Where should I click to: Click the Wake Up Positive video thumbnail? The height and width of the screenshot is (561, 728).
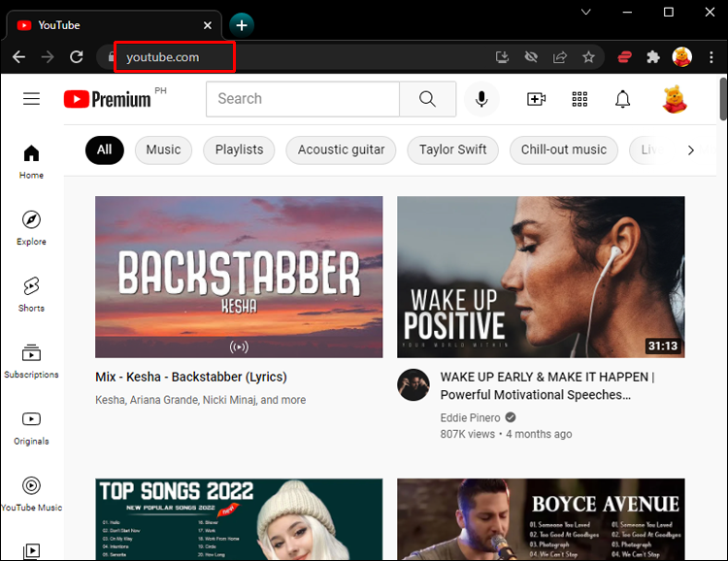(541, 277)
